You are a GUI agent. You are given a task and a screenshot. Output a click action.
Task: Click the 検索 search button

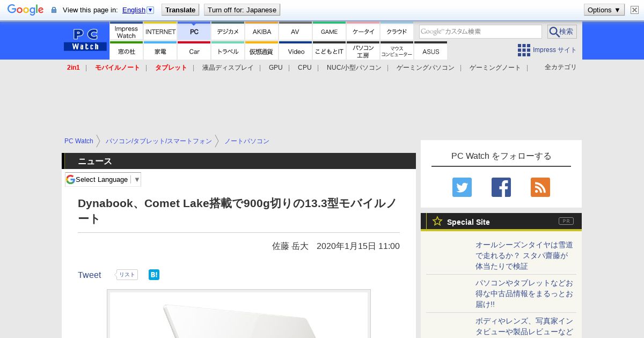pyautogui.click(x=562, y=32)
